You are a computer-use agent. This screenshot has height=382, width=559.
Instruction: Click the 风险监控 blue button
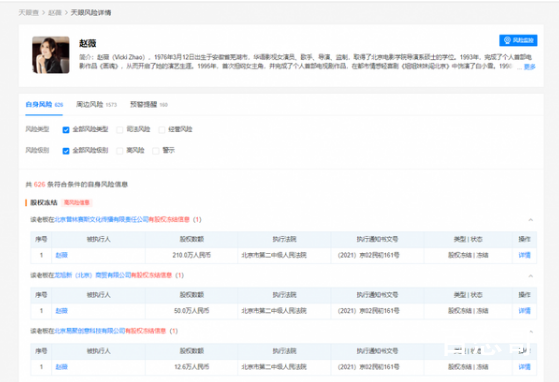tap(518, 40)
